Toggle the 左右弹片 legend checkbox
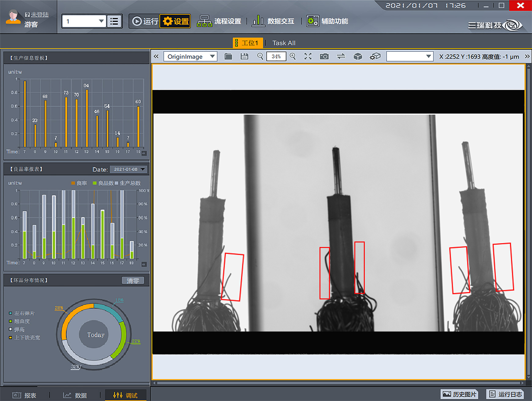The image size is (532, 401). coord(10,313)
